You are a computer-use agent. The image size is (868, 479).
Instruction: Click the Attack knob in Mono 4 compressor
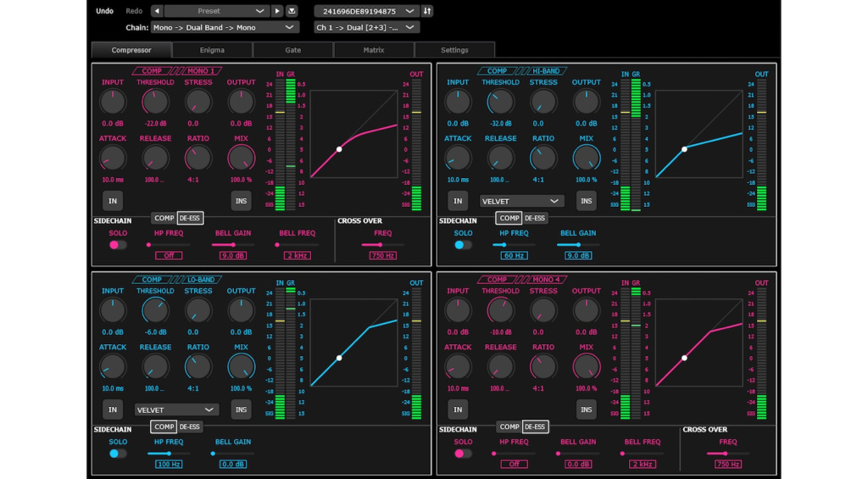pos(458,366)
